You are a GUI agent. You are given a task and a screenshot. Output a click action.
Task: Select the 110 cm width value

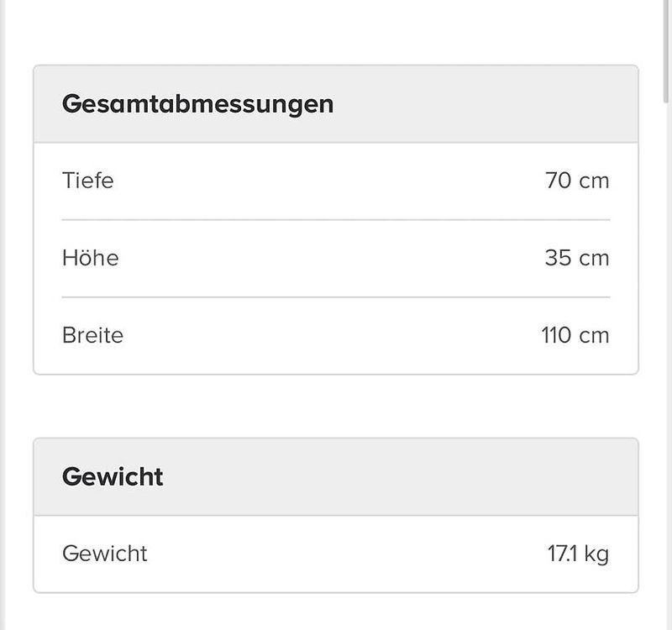pyautogui.click(x=575, y=334)
